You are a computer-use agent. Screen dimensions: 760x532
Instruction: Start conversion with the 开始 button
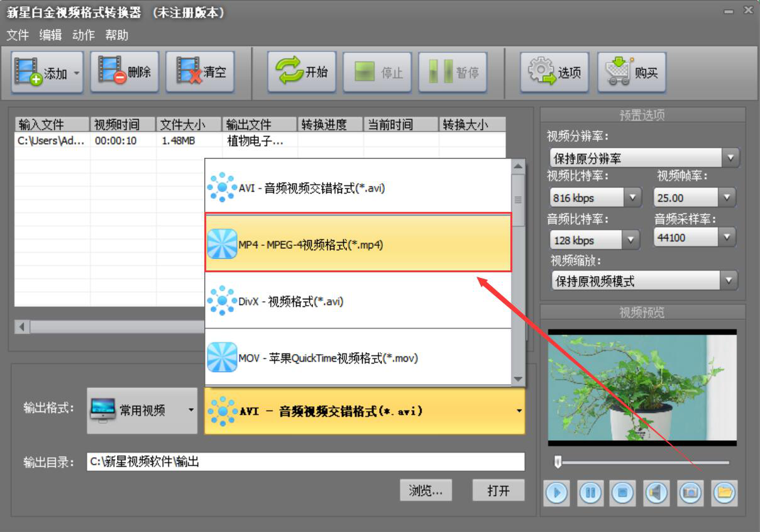(302, 72)
